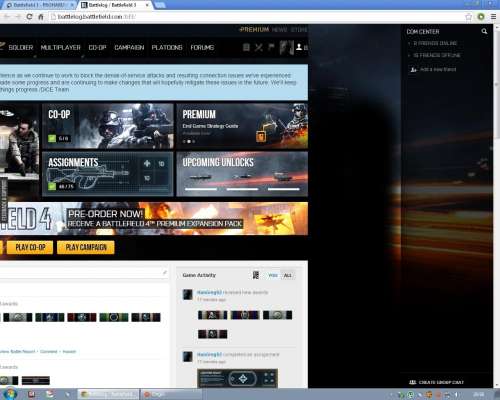Screen dimensions: 500x400
Task: Open the SOLDIER menu
Action: [21, 48]
